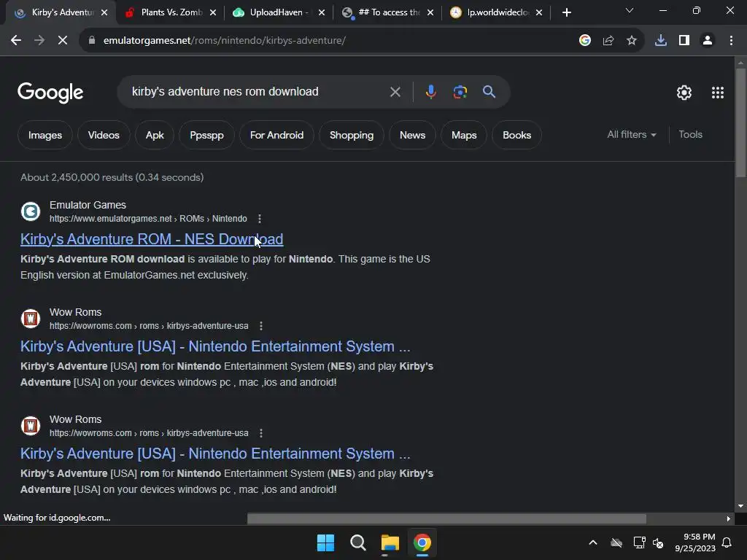Filter results by News
Image resolution: width=747 pixels, height=560 pixels.
413,135
